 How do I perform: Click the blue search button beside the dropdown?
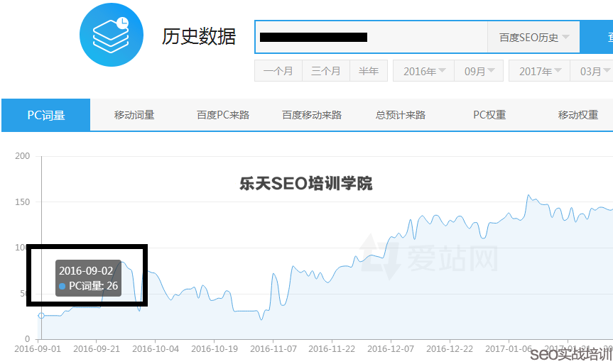coord(597,37)
